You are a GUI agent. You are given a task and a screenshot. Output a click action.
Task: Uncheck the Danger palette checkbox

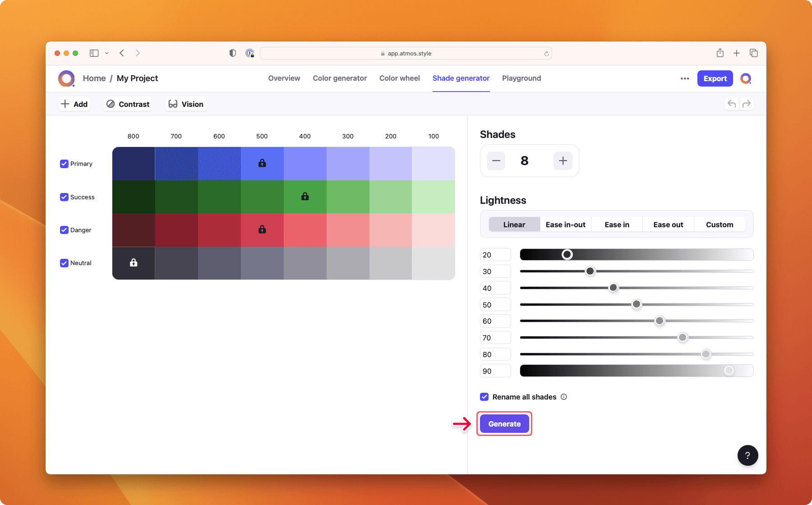tap(64, 230)
